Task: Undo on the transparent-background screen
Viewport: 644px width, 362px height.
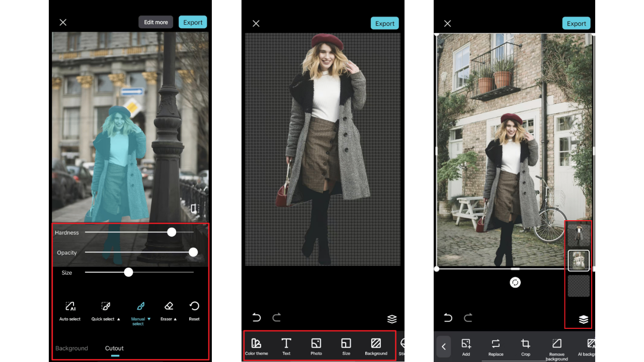Action: 257,317
